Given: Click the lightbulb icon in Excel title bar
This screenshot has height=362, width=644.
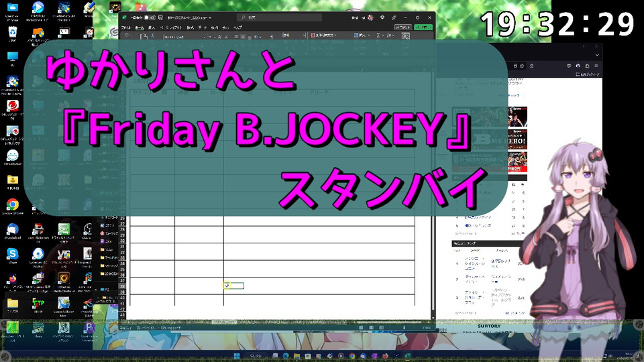Looking at the screenshot, I should 382,17.
